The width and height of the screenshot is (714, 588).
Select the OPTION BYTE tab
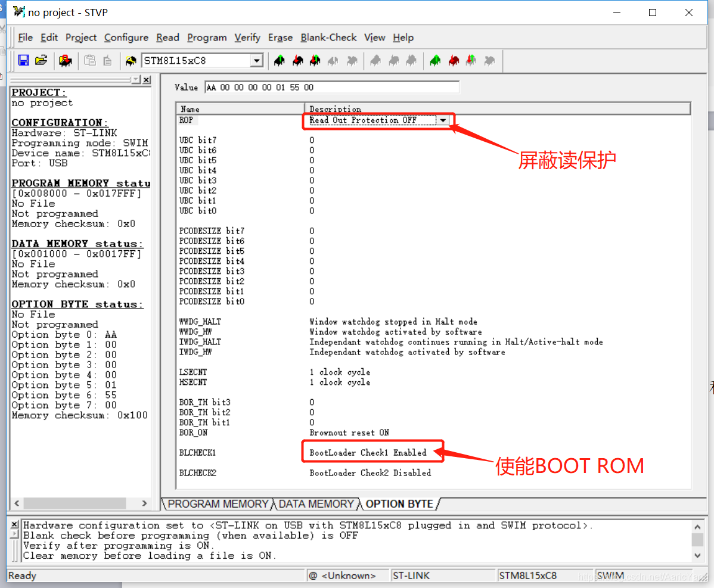pos(399,504)
